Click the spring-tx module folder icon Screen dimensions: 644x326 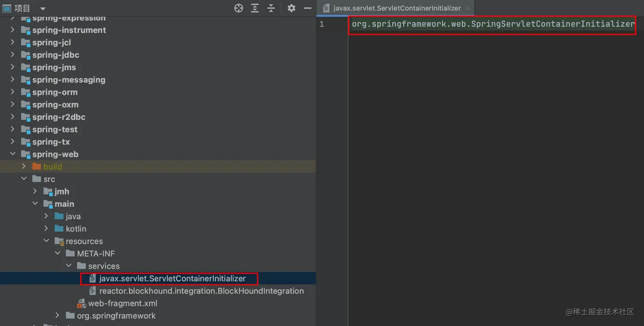click(26, 141)
